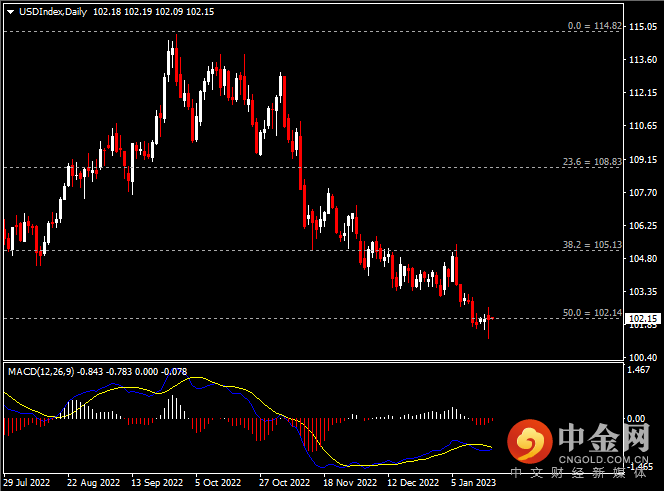Click the 38.2 = 105.13 Fibonacci label
The height and width of the screenshot is (491, 664).
pyautogui.click(x=592, y=245)
